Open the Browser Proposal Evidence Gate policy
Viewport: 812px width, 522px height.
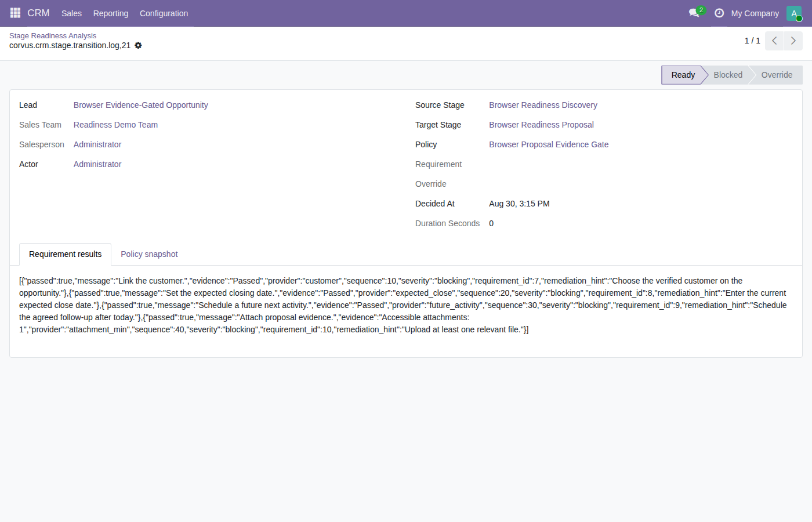tap(549, 144)
